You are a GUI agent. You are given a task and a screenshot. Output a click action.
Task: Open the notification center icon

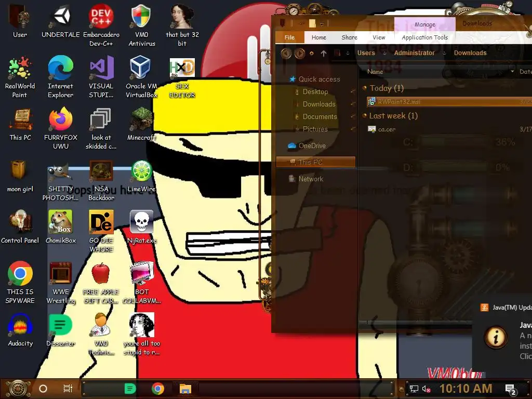click(511, 389)
